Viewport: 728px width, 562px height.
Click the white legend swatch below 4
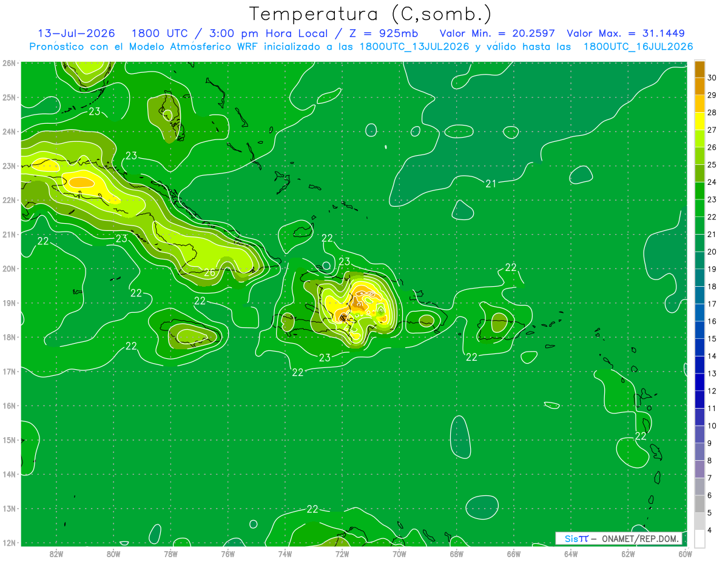[699, 538]
